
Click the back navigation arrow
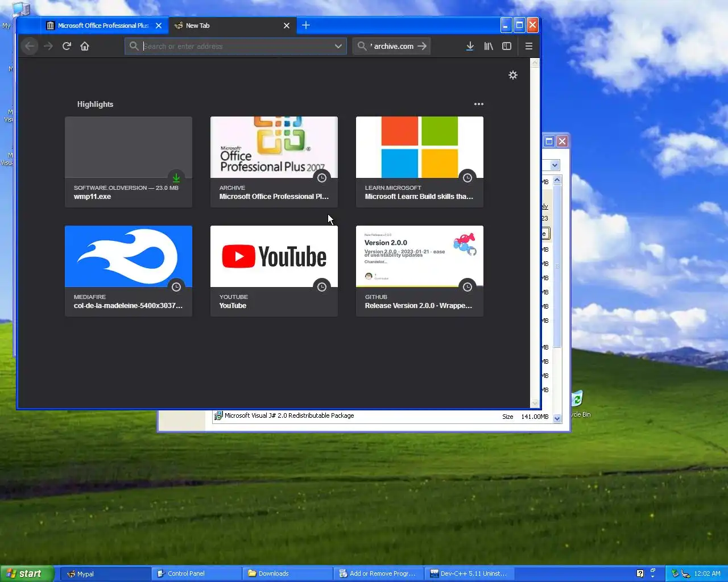30,46
